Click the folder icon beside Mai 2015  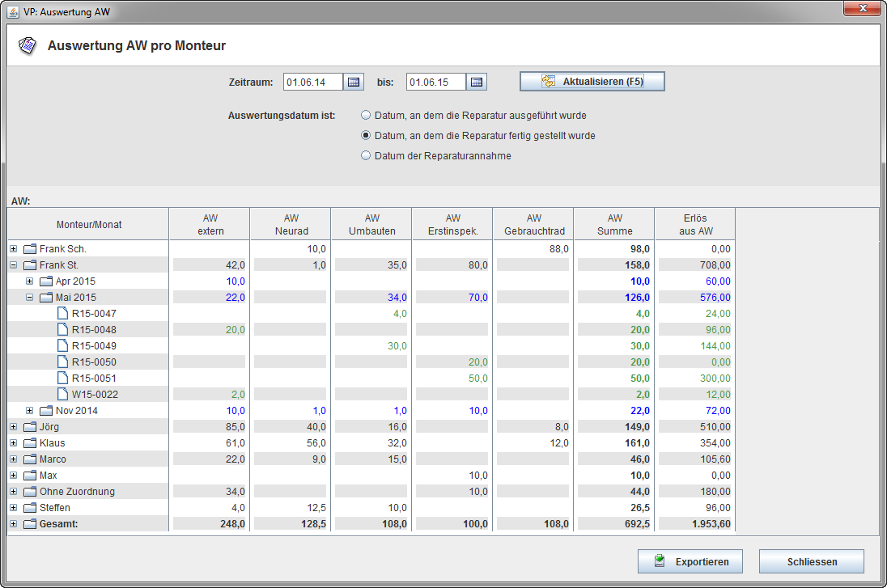click(x=46, y=298)
